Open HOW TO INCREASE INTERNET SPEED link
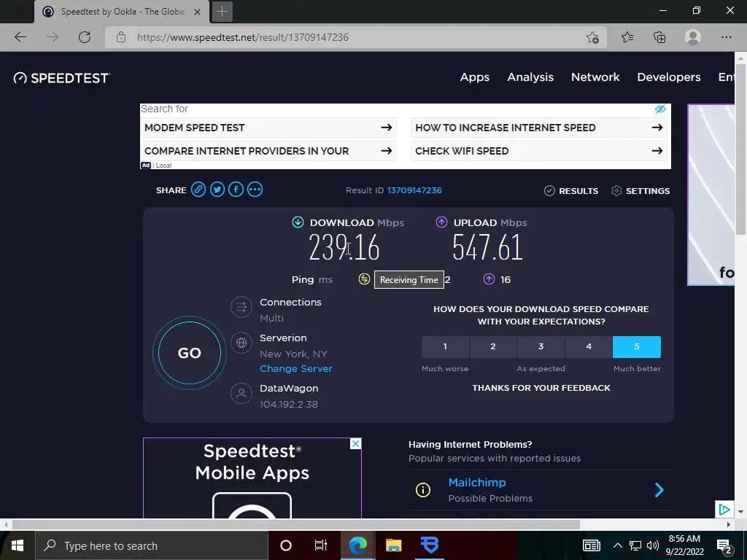This screenshot has height=560, width=747. 539,128
